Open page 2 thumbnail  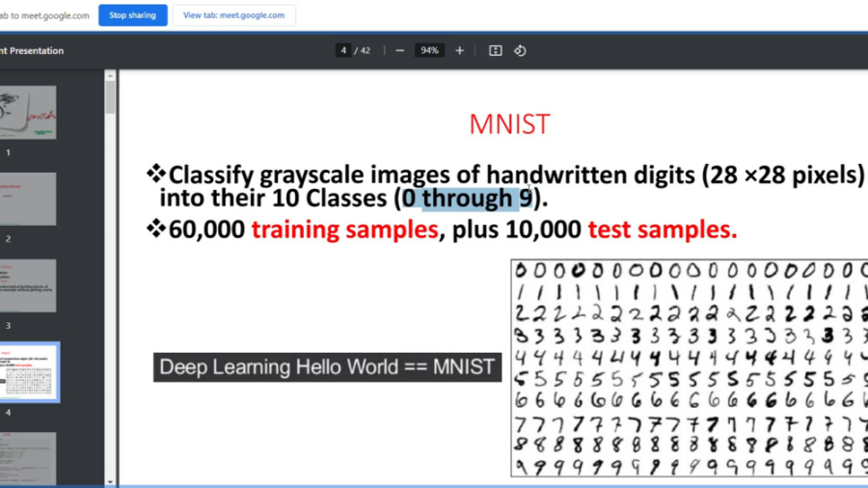point(28,200)
